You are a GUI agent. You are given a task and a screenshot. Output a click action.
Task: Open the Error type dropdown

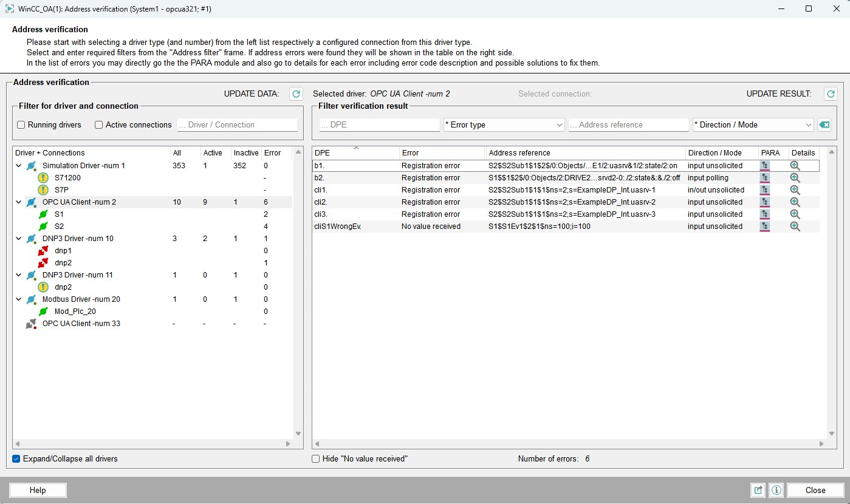pyautogui.click(x=504, y=125)
